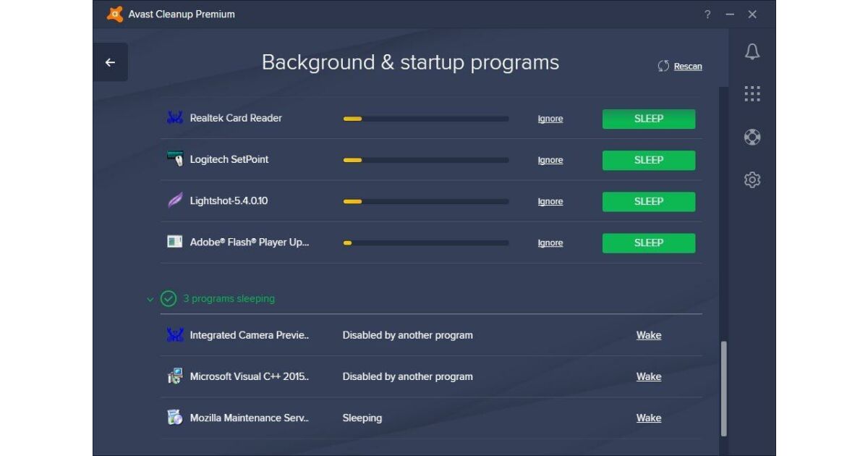Image resolution: width=868 pixels, height=456 pixels.
Task: Ignore the Realtek Card Reader entry
Action: [550, 119]
